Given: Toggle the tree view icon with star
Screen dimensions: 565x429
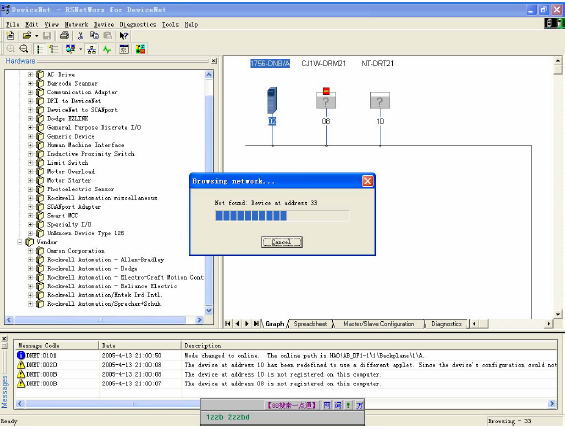Looking at the screenshot, I should coord(53,49).
